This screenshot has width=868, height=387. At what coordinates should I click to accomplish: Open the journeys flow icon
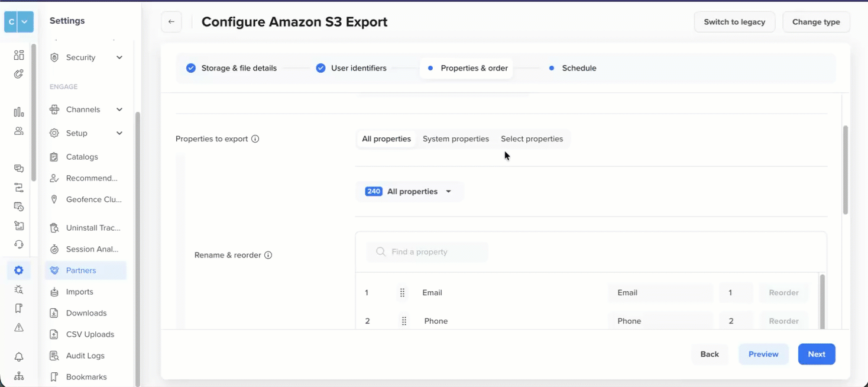click(18, 187)
